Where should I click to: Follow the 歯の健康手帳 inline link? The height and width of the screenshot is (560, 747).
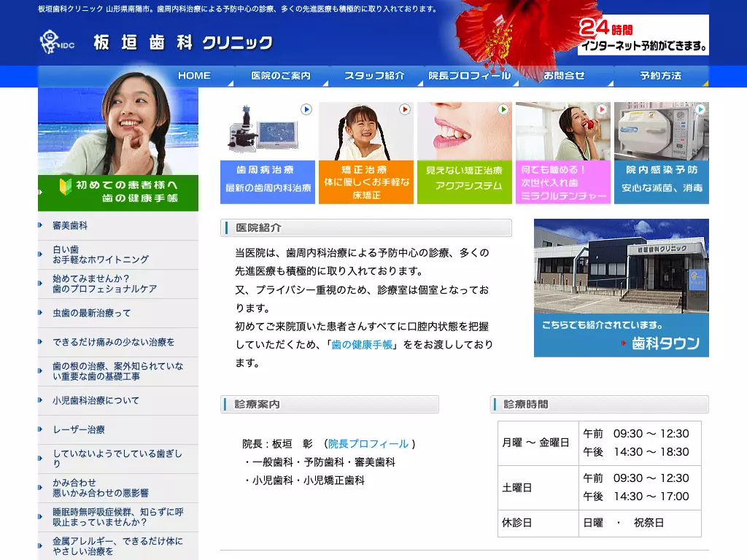[x=362, y=344]
